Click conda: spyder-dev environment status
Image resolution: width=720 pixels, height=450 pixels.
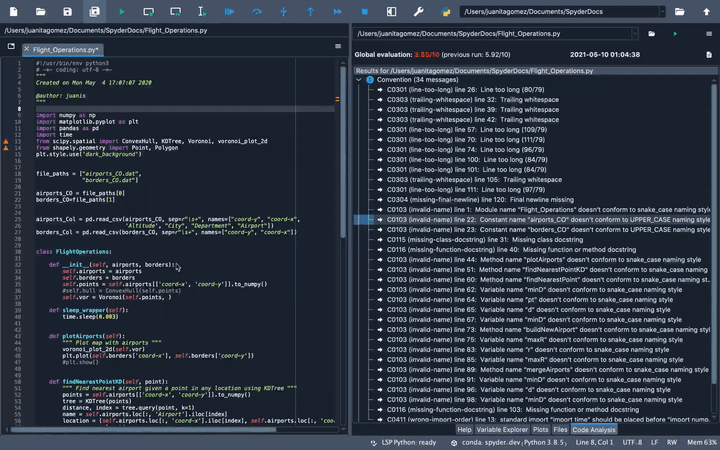[509, 443]
